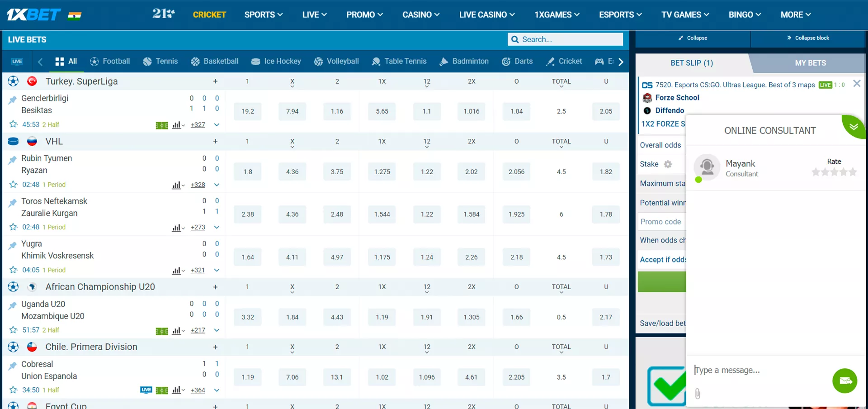Screen dimensions: 868x409
Task: Open pitch view for Uganda U20 match
Action: point(161,331)
